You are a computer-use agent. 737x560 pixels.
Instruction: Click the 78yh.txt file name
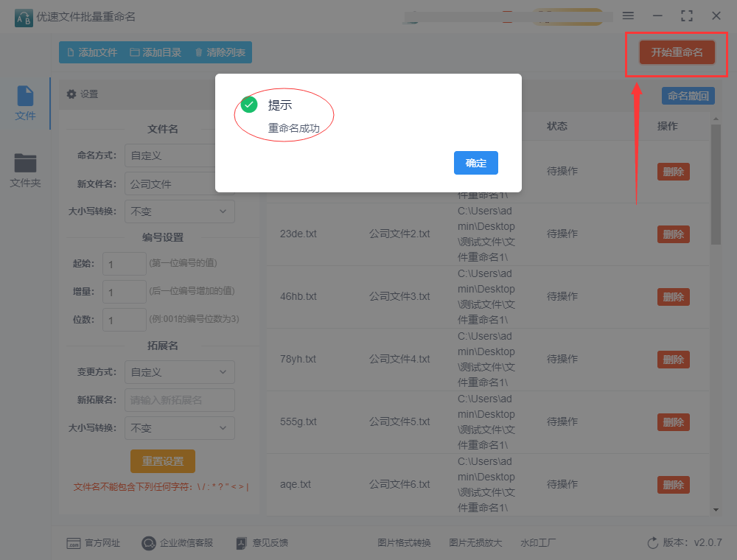click(x=298, y=359)
